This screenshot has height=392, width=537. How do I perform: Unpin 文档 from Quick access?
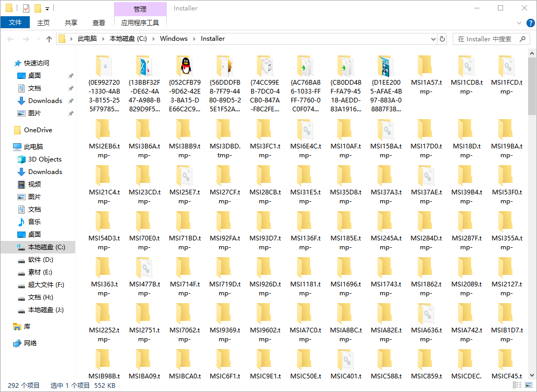pyautogui.click(x=71, y=88)
